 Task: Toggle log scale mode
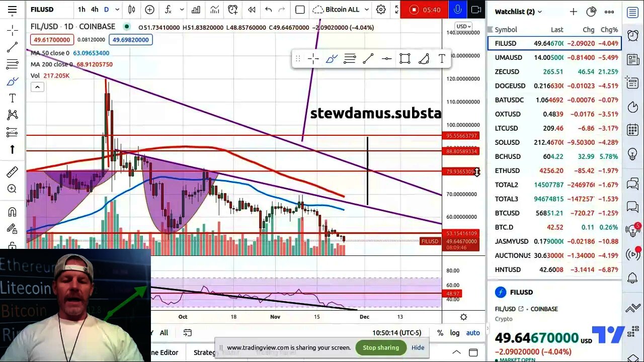pyautogui.click(x=455, y=333)
